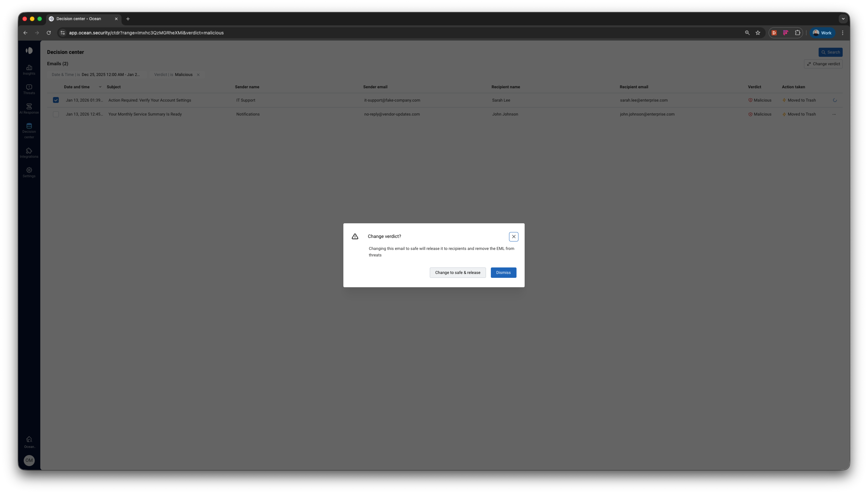Click the warning triangle icon in dialog

[x=355, y=236]
